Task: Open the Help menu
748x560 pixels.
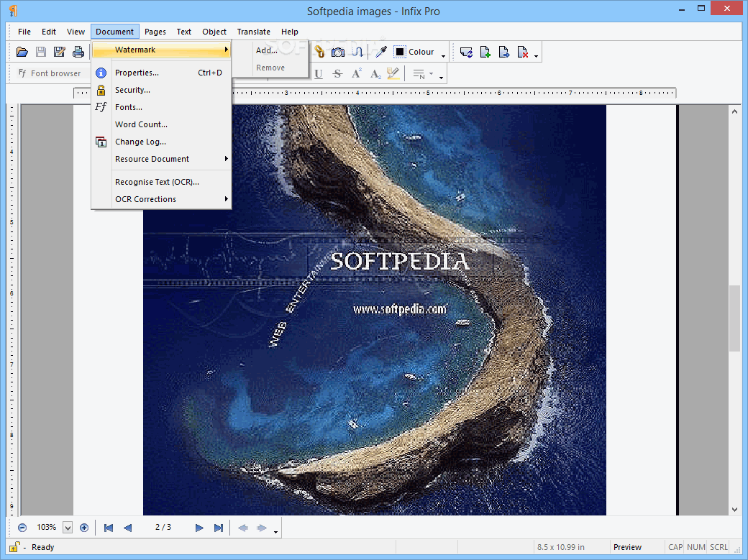Action: click(x=290, y=32)
